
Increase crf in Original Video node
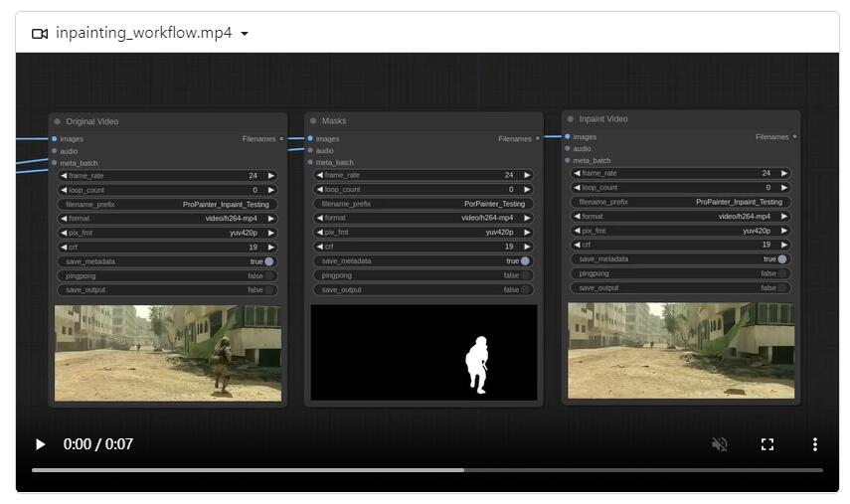pos(270,248)
